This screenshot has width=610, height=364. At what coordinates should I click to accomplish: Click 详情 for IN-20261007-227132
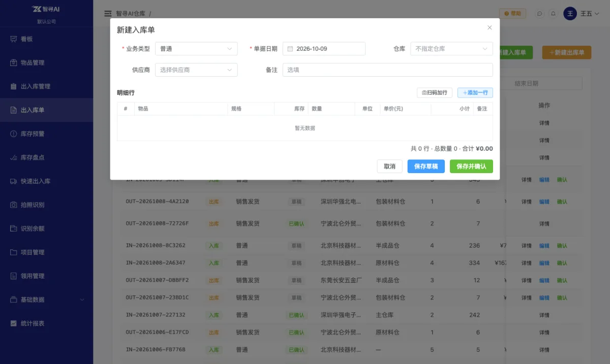[x=544, y=315]
